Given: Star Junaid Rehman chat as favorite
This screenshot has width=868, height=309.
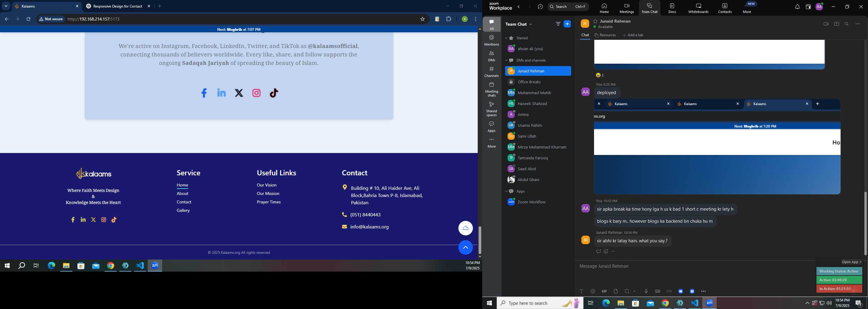Looking at the screenshot, I should tap(596, 21).
